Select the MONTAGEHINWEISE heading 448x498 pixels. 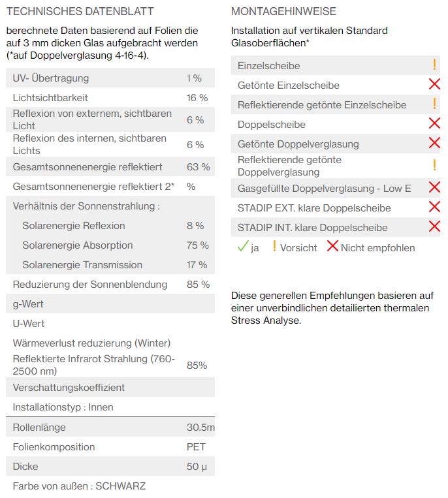pyautogui.click(x=283, y=12)
